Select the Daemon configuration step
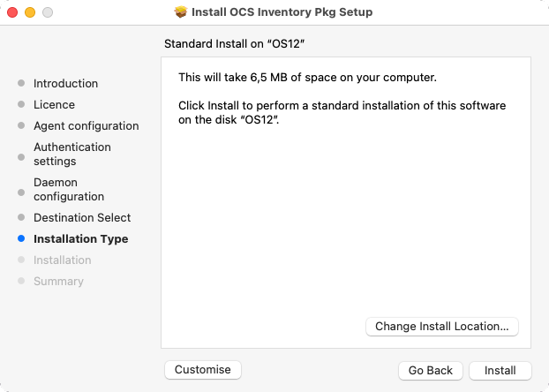Viewport: 549px width, 392px height. pos(69,189)
